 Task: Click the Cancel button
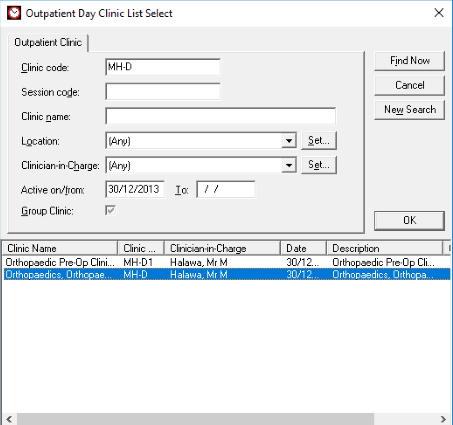(409, 85)
